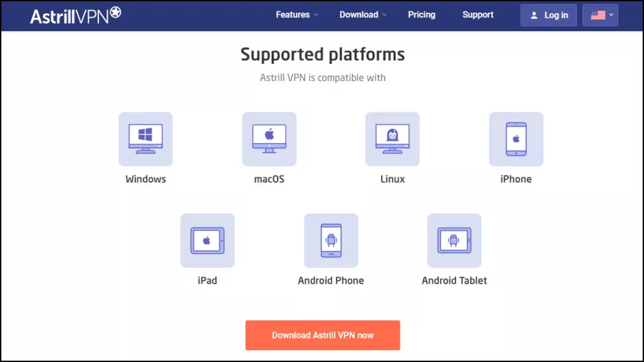Open the iPhone platform icon

click(516, 139)
